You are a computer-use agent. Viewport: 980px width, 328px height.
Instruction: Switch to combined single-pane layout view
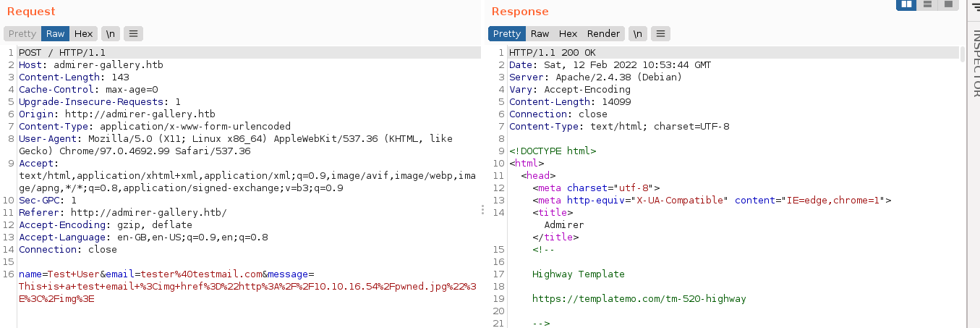[x=947, y=4]
